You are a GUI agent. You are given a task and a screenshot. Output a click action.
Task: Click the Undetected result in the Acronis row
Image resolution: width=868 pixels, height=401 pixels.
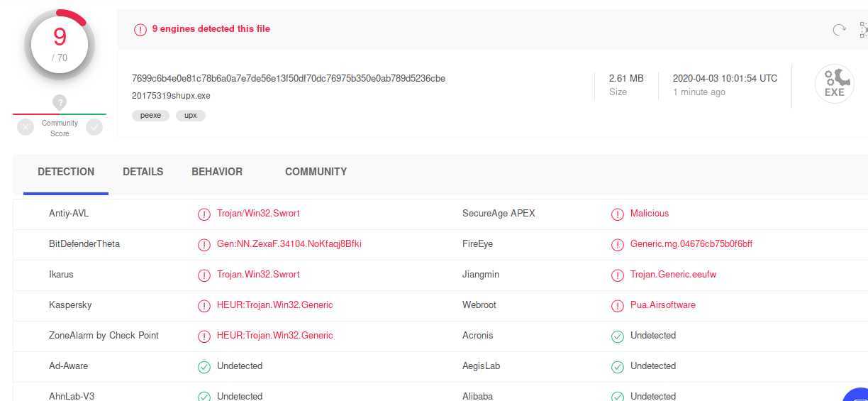653,335
